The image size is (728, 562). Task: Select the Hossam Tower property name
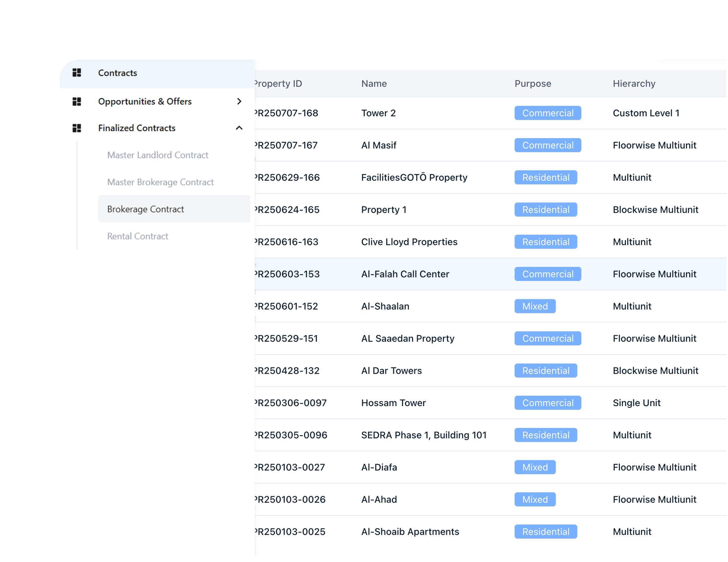coord(393,403)
